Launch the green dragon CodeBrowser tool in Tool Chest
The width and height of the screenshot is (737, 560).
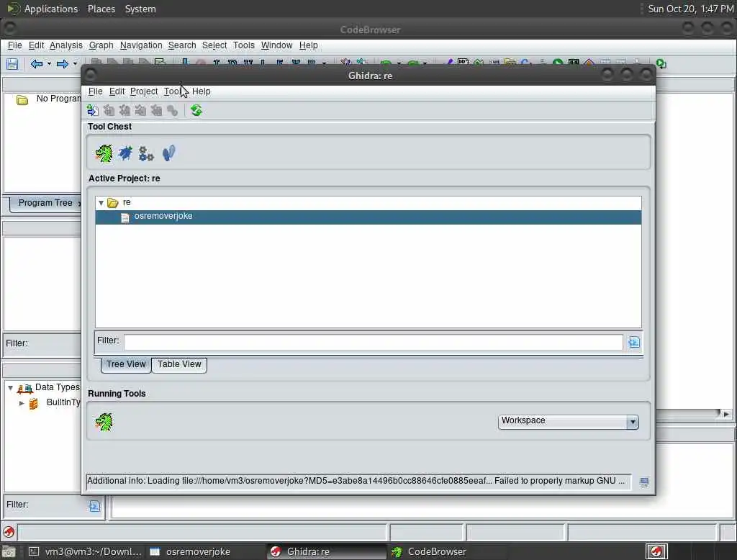104,153
